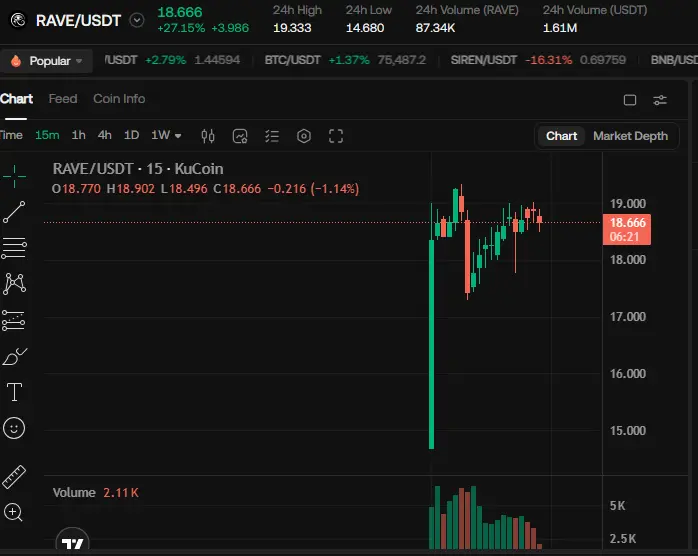Open candlestick chart type selector
Screen dimensions: 698x556
[208, 136]
